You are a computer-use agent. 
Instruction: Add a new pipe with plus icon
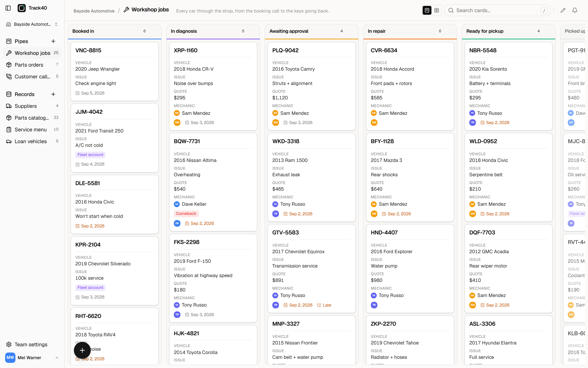[x=53, y=41]
